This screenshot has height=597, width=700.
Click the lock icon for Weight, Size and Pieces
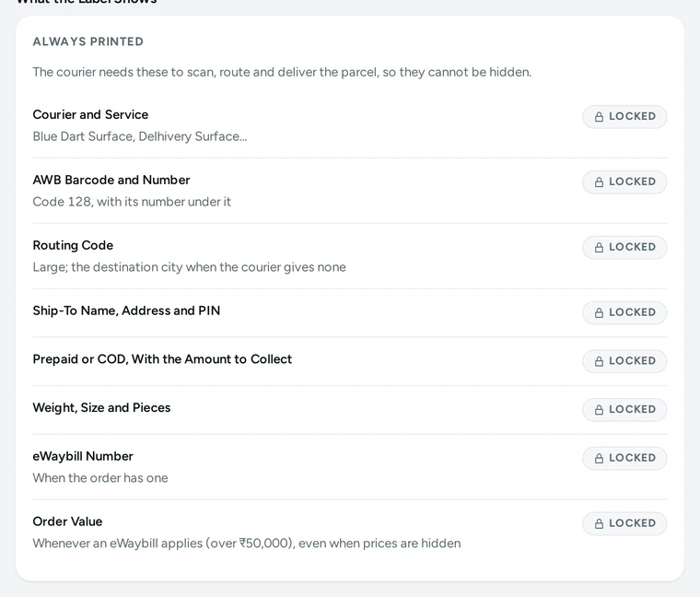pyautogui.click(x=599, y=409)
